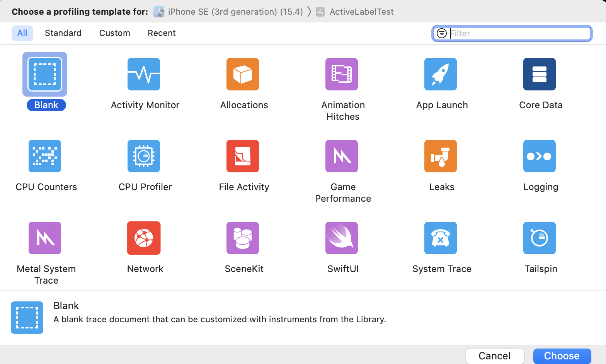The image size is (606, 364).
Task: Pick the Animation Hitches template icon
Action: [342, 74]
